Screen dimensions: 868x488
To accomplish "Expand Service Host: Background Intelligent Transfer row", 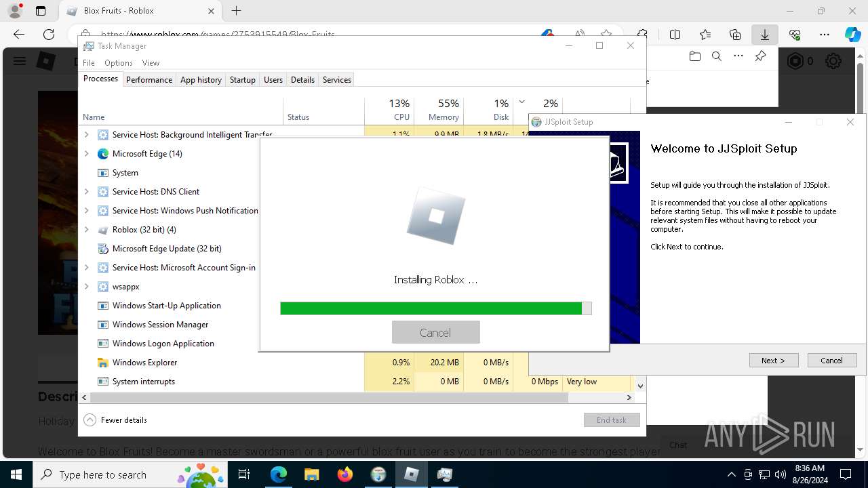I will 86,135.
